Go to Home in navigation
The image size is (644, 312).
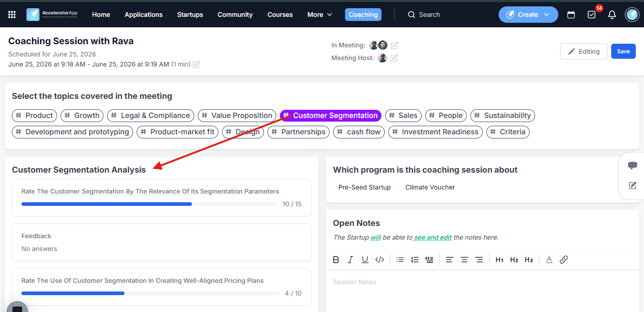coord(101,15)
